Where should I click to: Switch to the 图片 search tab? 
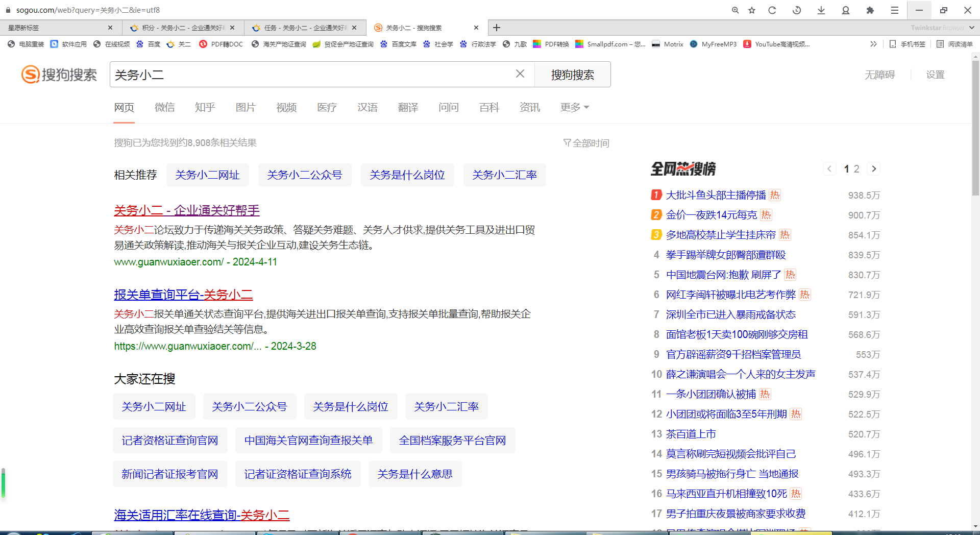[246, 107]
